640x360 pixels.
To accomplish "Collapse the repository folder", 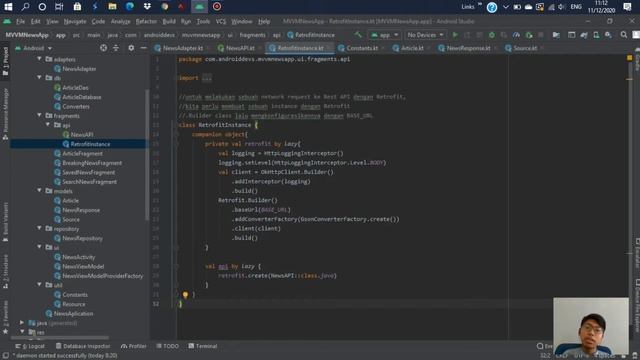I will [x=40, y=229].
